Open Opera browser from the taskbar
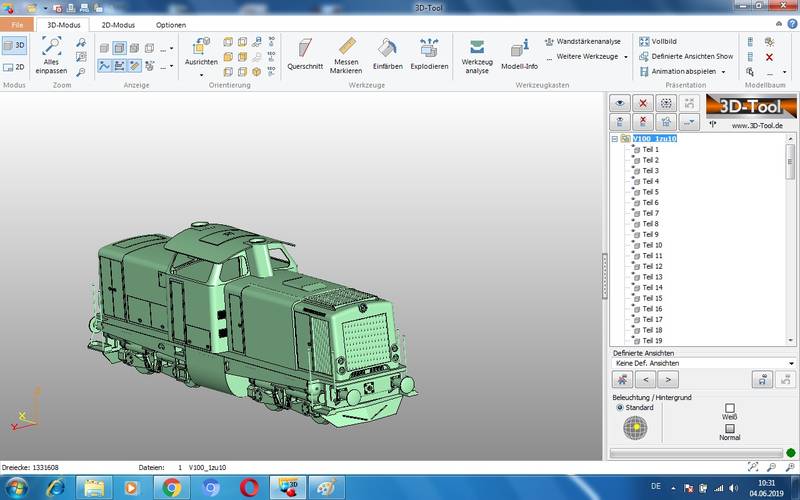Viewport: 800px width, 500px height. coord(249,488)
